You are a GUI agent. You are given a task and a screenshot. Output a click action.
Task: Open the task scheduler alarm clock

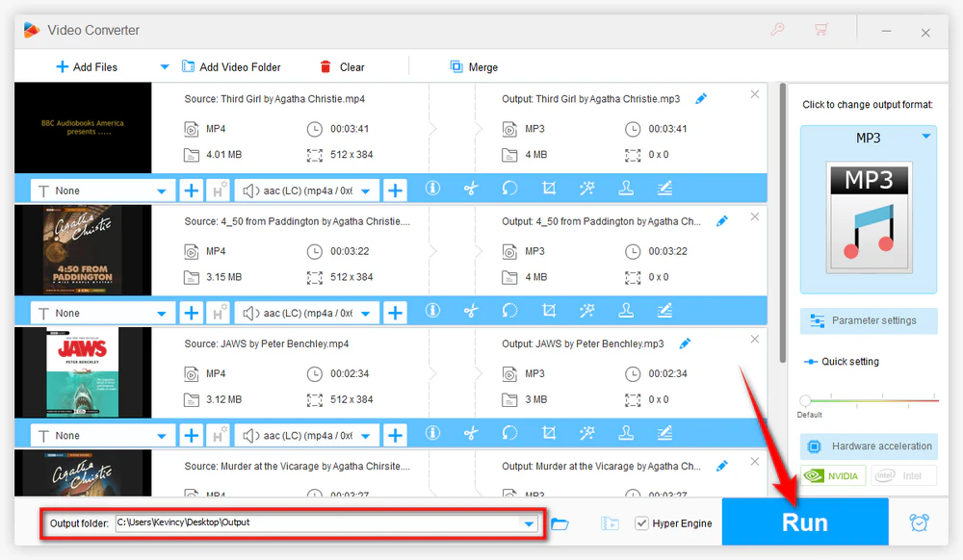[x=918, y=521]
